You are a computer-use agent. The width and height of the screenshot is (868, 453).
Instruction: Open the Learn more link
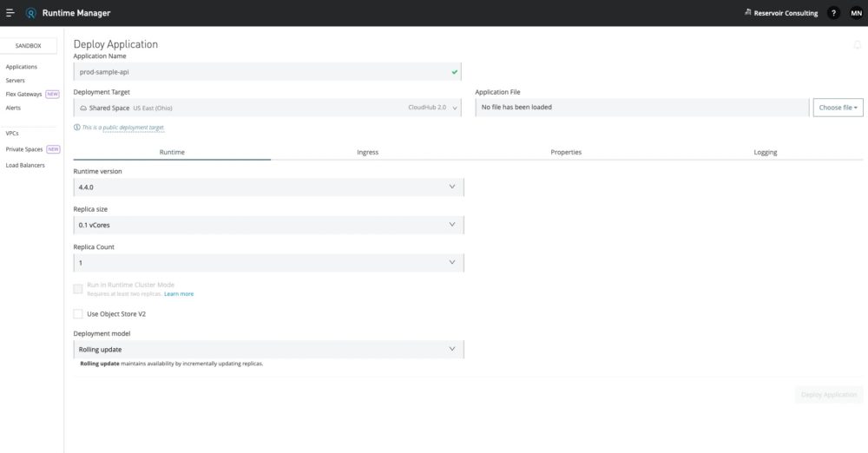[179, 294]
